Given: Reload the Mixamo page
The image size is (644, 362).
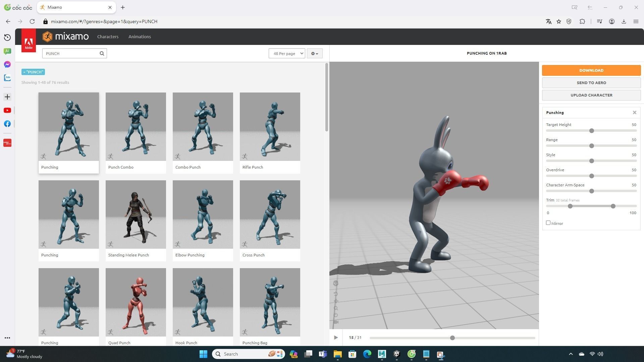Looking at the screenshot, I should click(x=32, y=21).
